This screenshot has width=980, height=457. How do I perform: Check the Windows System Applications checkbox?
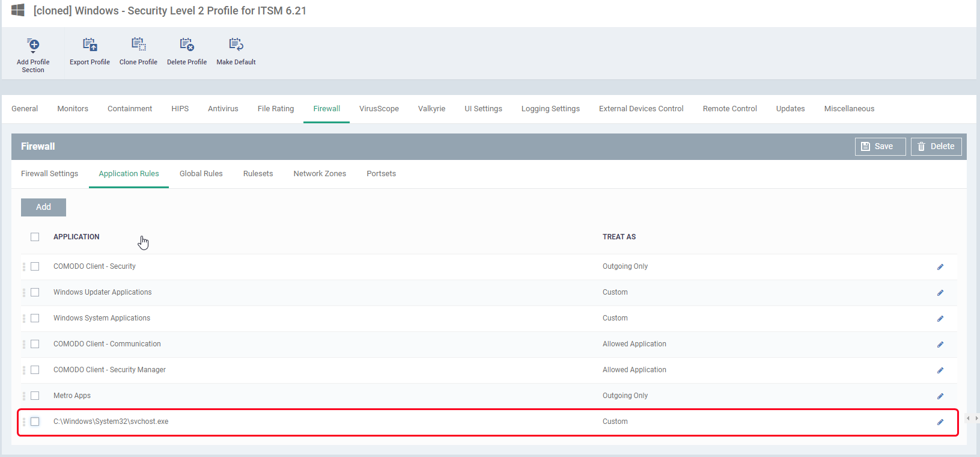pyautogui.click(x=35, y=318)
